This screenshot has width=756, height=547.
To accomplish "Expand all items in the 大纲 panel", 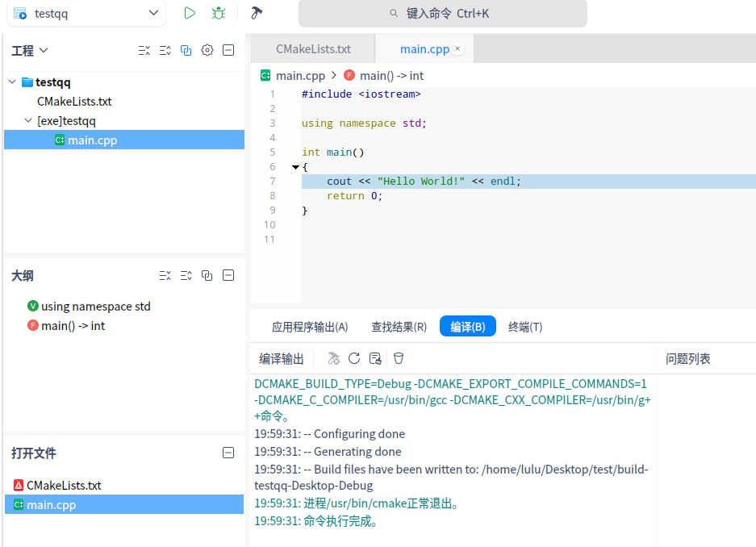I will (186, 275).
